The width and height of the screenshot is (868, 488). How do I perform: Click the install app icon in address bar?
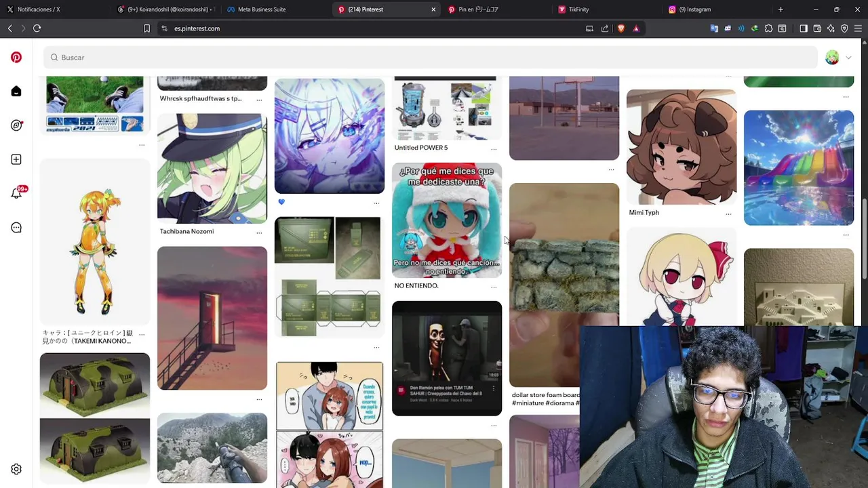(x=589, y=28)
